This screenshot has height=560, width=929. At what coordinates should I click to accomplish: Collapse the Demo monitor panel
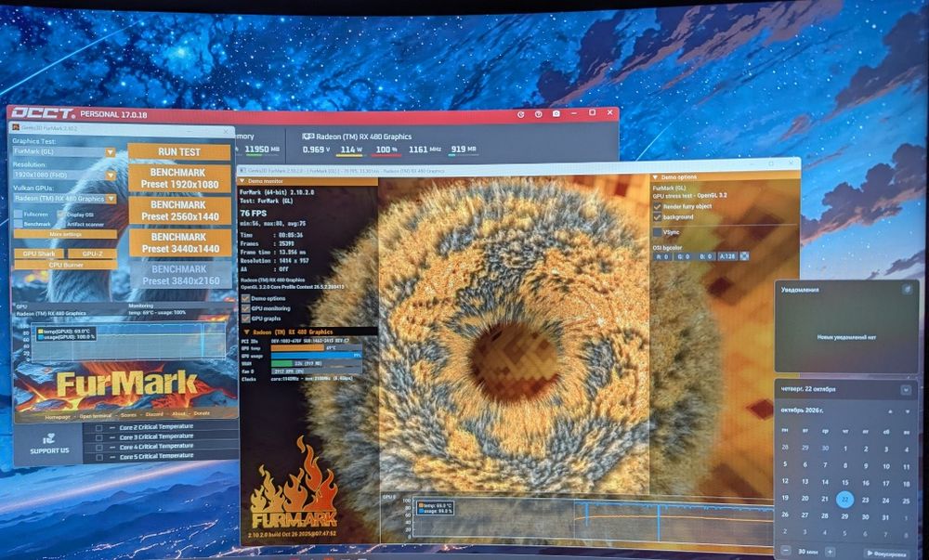[x=242, y=181]
